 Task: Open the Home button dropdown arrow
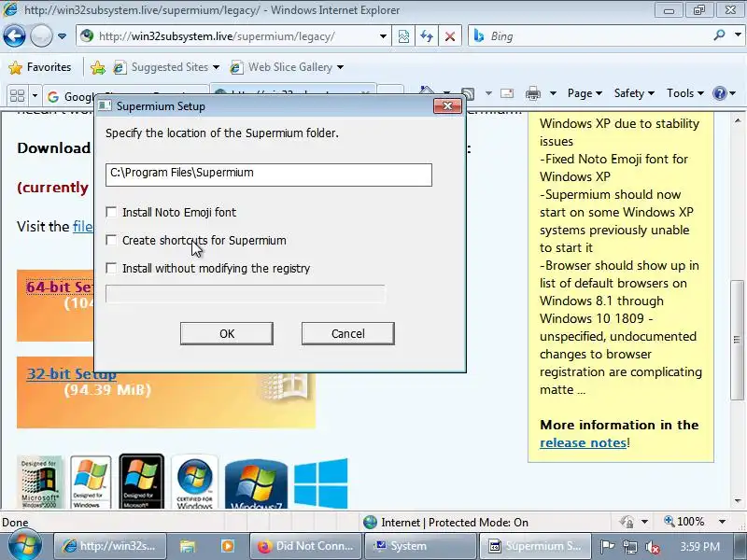(446, 93)
